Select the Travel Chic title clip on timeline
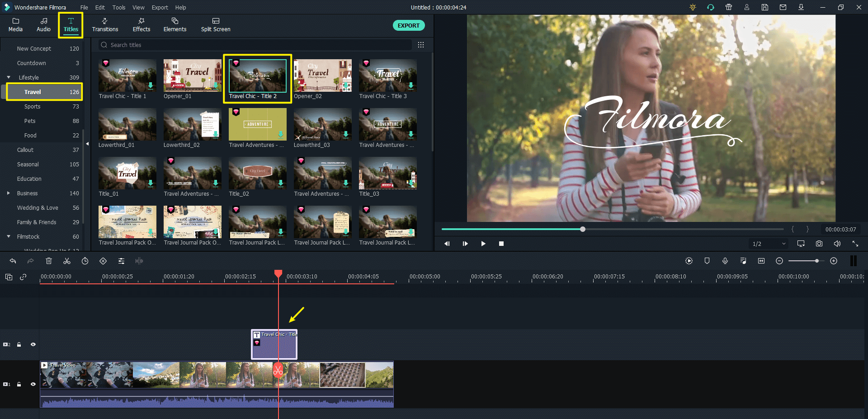This screenshot has height=419, width=868. click(274, 344)
